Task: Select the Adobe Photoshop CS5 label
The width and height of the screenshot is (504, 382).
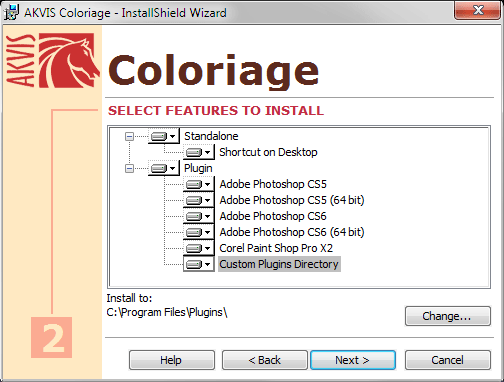Action: [x=273, y=184]
